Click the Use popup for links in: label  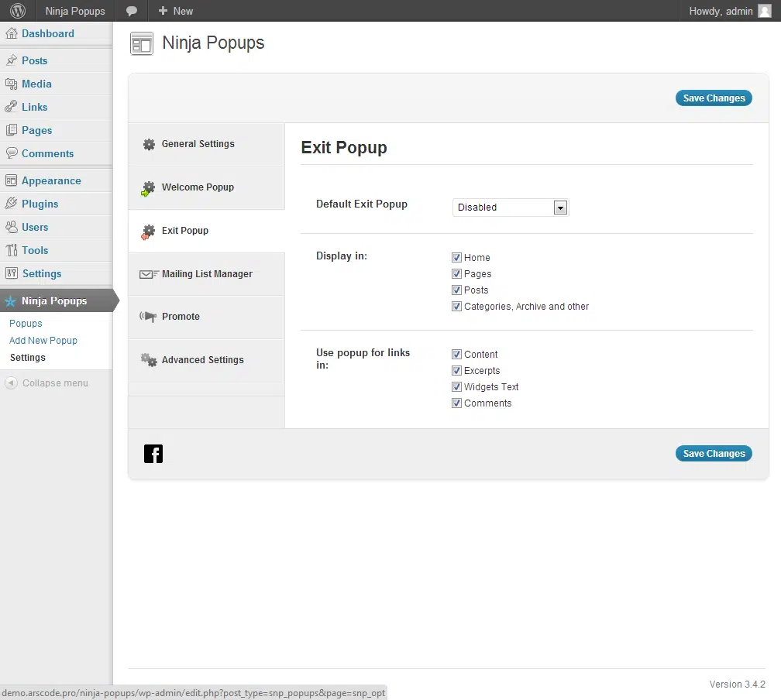pyautogui.click(x=363, y=359)
